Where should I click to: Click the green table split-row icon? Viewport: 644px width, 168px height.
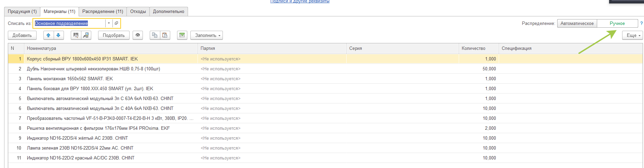point(182,35)
